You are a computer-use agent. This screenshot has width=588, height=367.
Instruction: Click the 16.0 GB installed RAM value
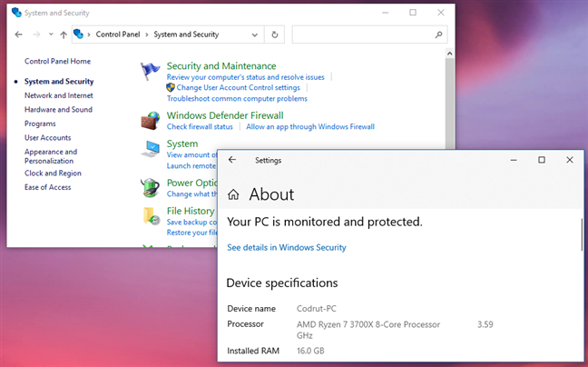tap(310, 351)
